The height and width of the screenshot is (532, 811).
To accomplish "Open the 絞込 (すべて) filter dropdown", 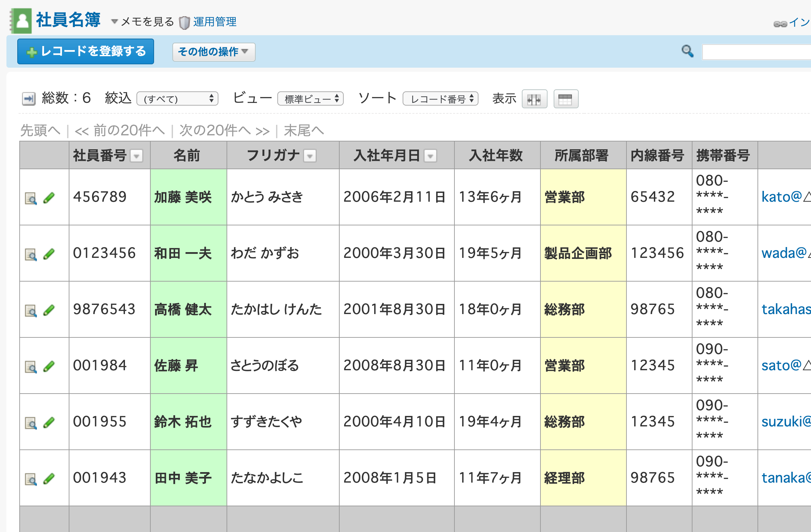I will [177, 99].
